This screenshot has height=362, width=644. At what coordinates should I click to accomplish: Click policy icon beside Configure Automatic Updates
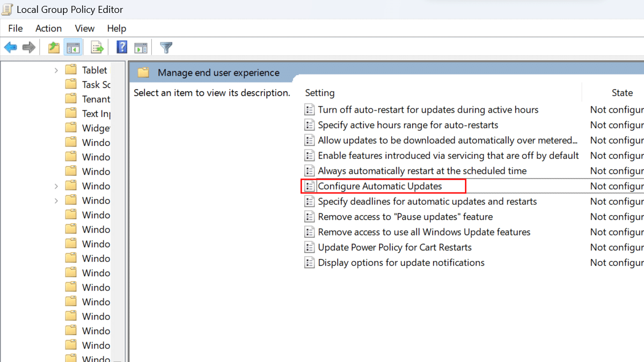[x=309, y=186]
